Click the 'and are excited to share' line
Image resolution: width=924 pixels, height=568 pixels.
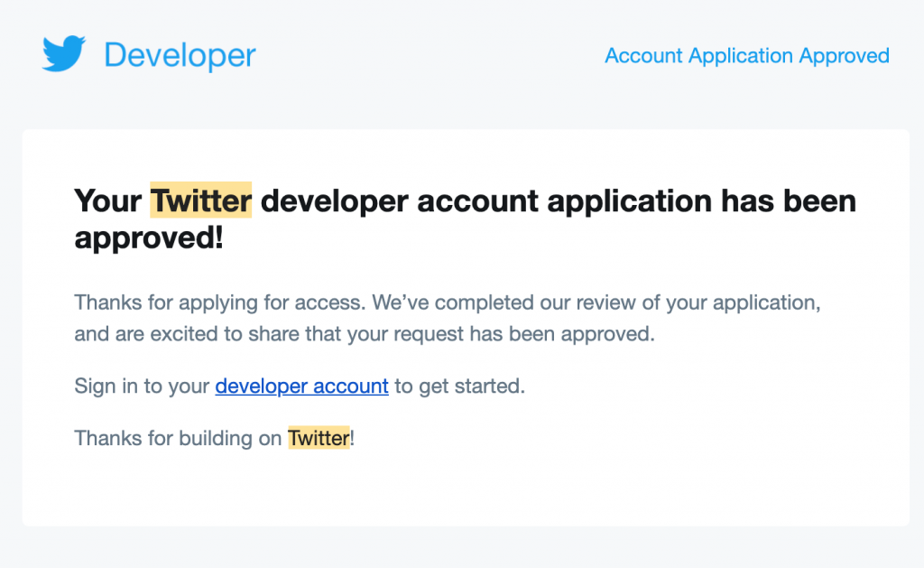coord(365,334)
